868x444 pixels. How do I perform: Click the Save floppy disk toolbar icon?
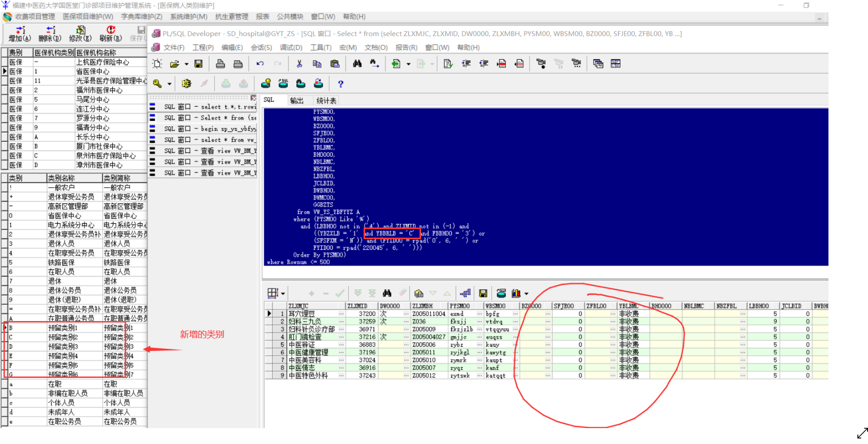coord(198,64)
